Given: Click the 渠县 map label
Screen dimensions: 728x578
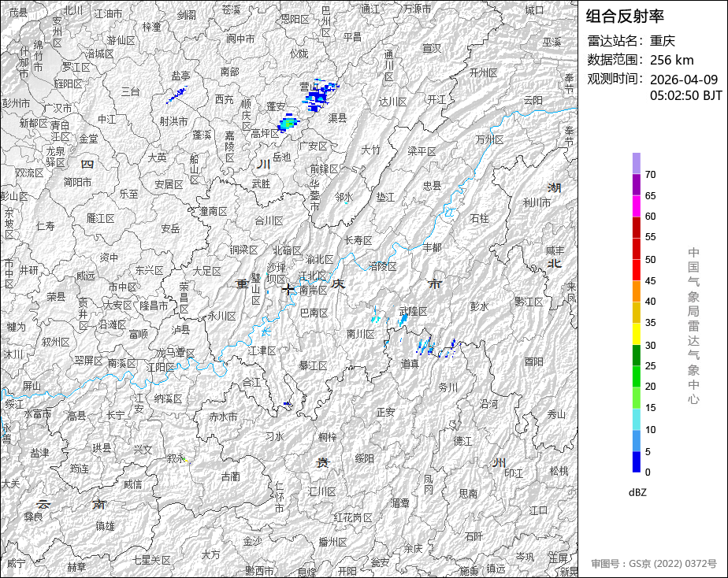Looking at the screenshot, I should (x=337, y=118).
